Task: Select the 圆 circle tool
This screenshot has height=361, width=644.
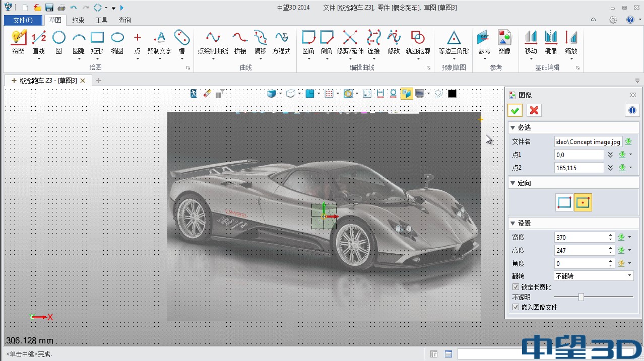Action: click(x=59, y=38)
